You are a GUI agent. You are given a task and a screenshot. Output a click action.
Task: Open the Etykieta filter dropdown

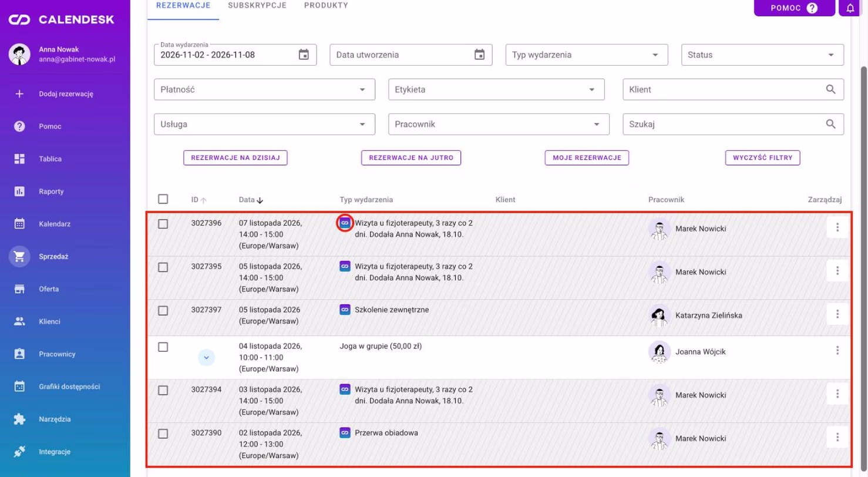point(496,89)
